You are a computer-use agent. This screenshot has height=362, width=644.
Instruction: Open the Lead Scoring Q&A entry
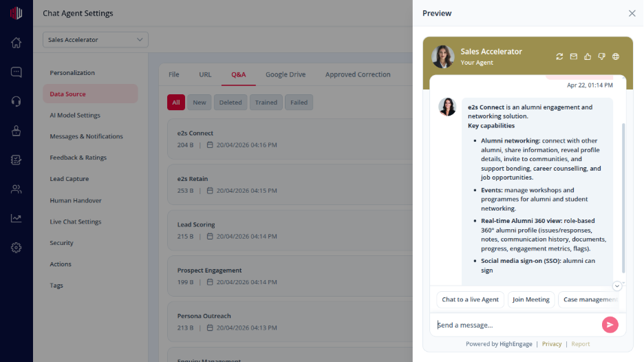tap(290, 230)
